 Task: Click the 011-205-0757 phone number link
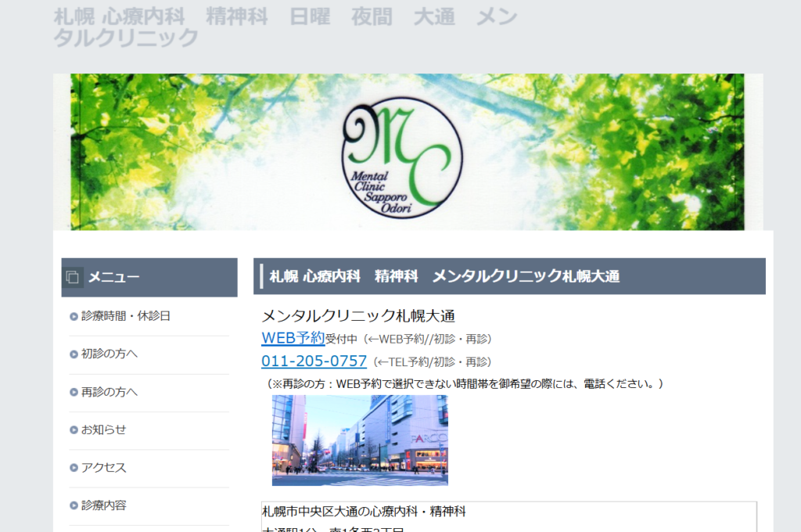tap(314, 361)
